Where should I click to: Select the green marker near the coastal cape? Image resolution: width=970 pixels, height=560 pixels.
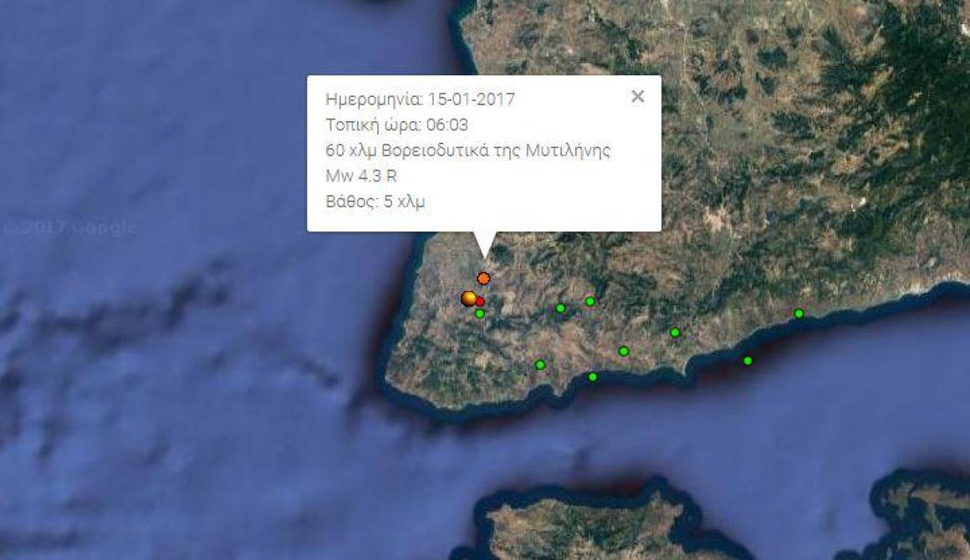pos(675,333)
